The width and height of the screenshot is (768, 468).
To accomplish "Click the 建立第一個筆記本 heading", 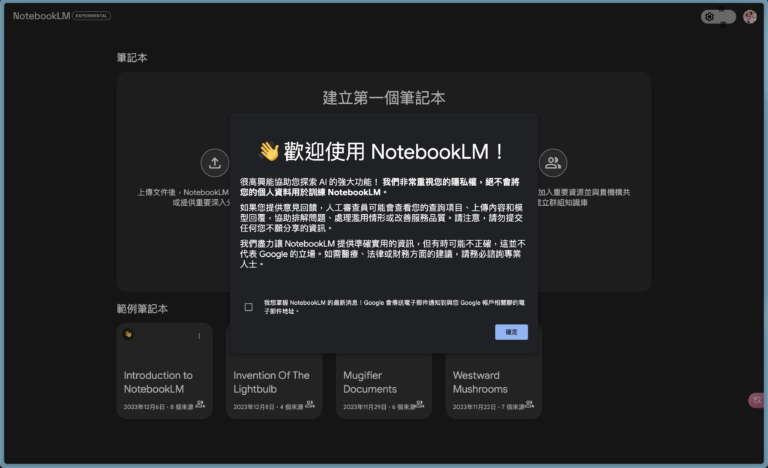I will (x=384, y=98).
